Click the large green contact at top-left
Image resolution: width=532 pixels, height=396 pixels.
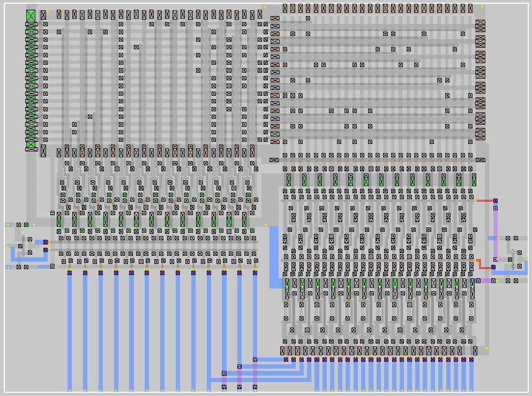(x=31, y=16)
